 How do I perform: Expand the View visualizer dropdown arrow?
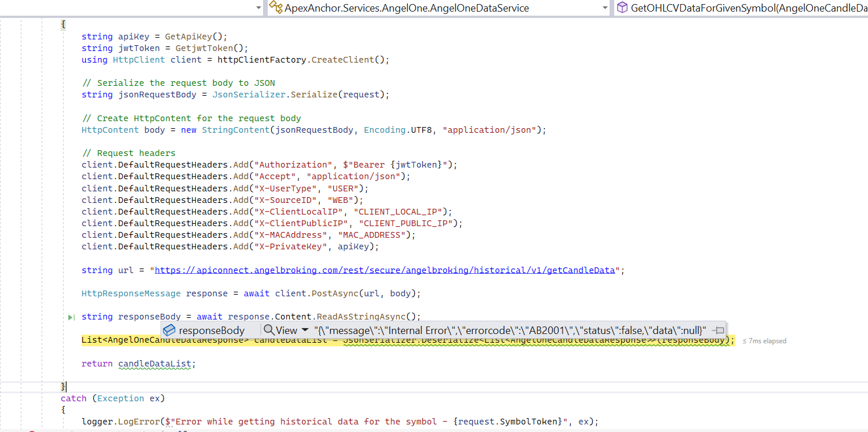click(x=305, y=330)
